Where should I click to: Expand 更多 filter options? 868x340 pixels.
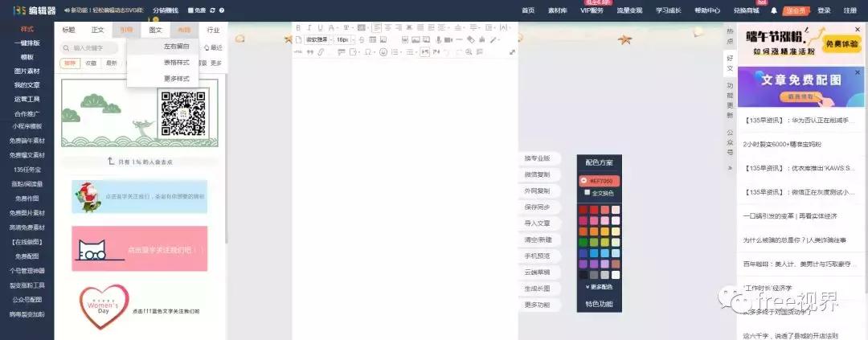click(x=216, y=63)
